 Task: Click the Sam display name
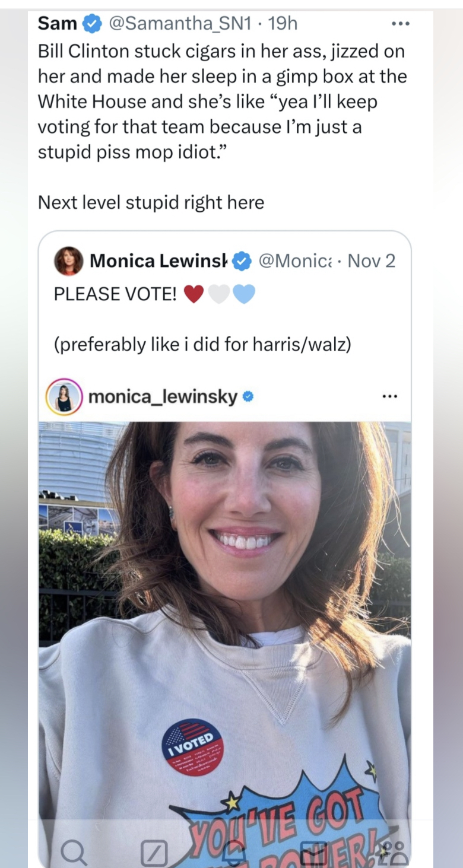(x=58, y=24)
